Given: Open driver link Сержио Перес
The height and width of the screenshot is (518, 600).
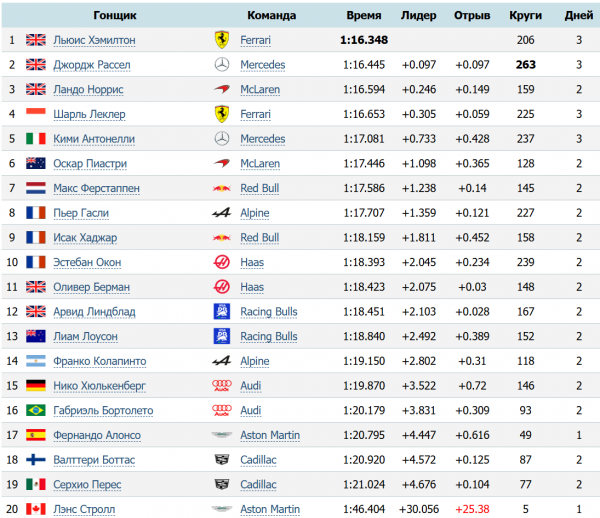Looking at the screenshot, I should click(x=87, y=485).
